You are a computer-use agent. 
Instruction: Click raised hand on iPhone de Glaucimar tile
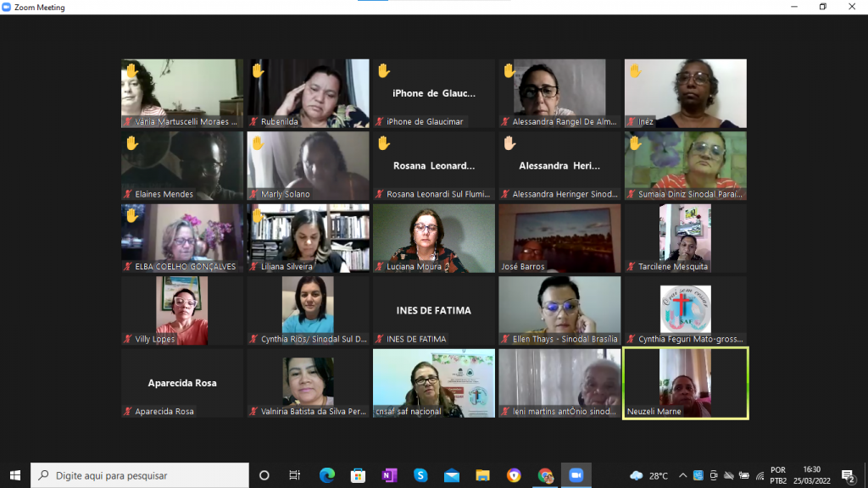click(x=383, y=71)
